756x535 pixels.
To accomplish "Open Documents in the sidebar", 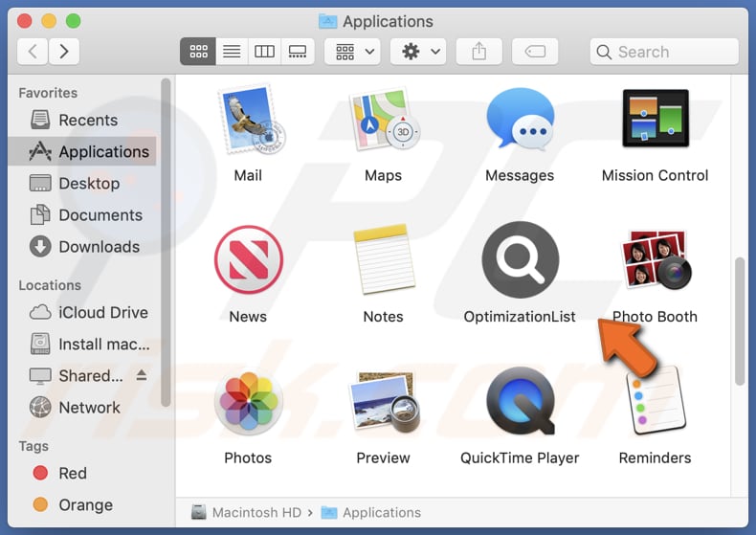I will click(82, 215).
